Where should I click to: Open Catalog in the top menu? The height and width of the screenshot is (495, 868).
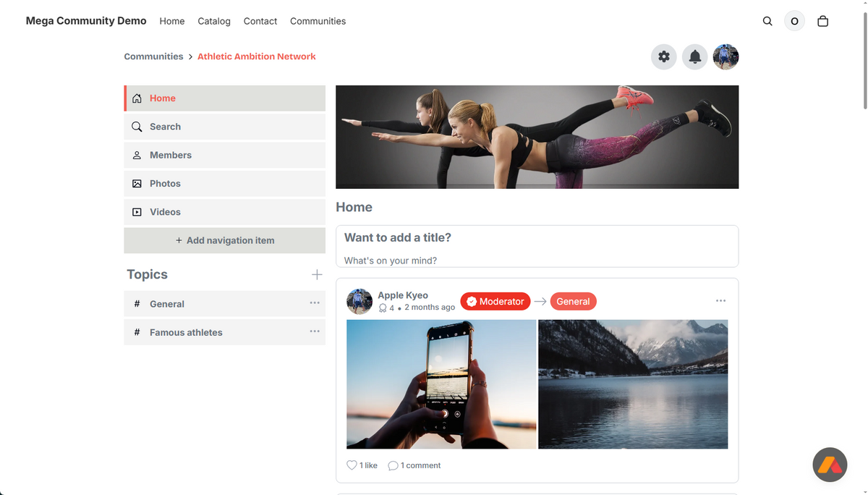[214, 21]
